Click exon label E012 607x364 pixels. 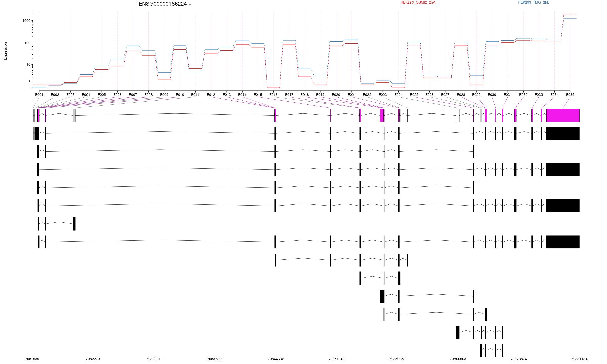point(211,95)
